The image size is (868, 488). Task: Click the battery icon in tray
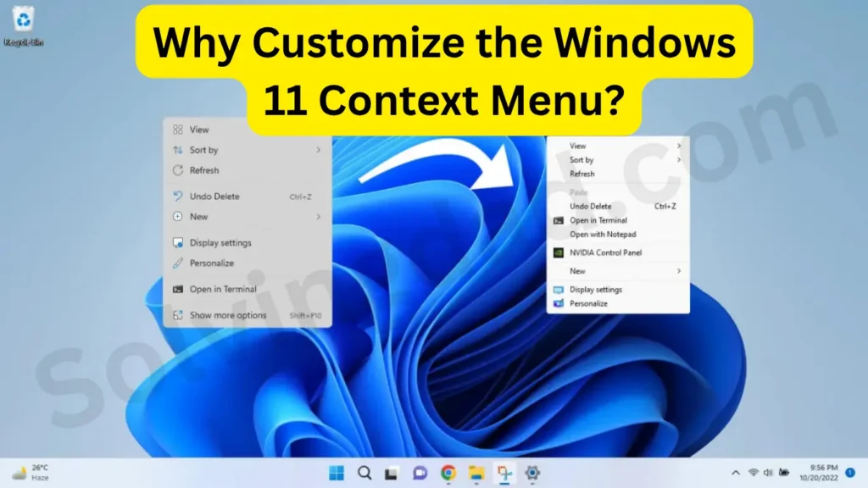tap(784, 473)
